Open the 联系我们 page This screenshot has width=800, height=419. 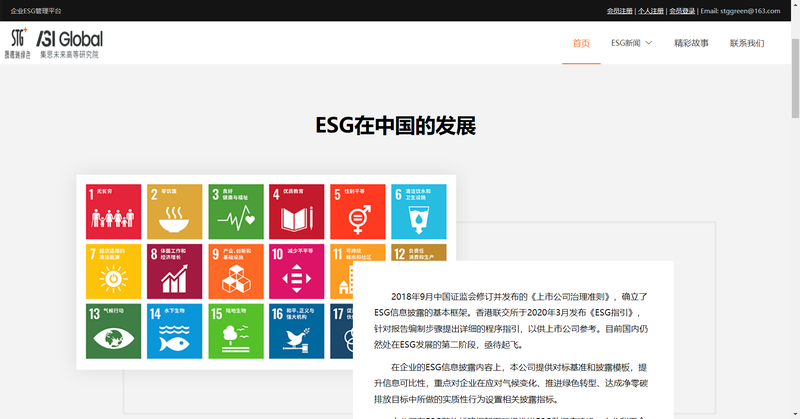(747, 43)
